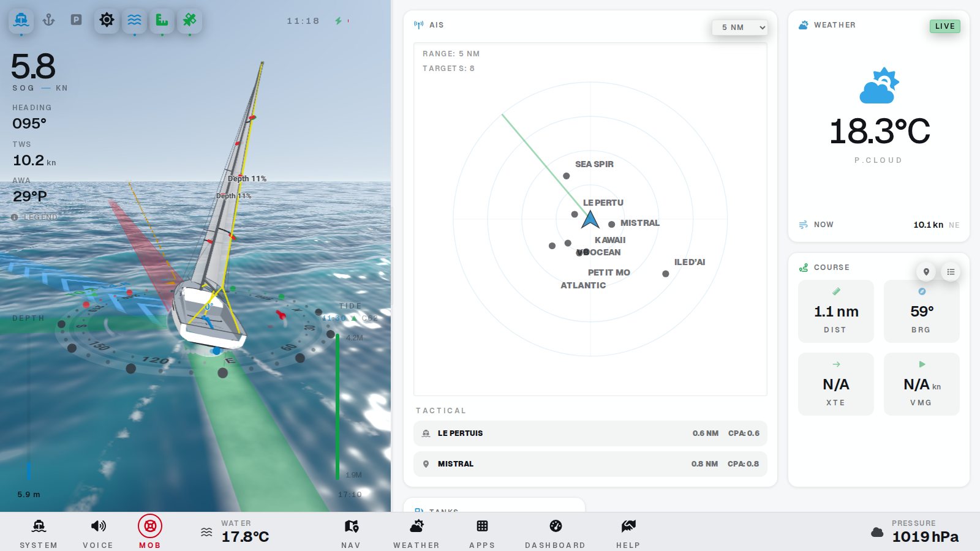The height and width of the screenshot is (551, 980).
Task: Click the partly cloudy weather icon
Action: coord(879,86)
